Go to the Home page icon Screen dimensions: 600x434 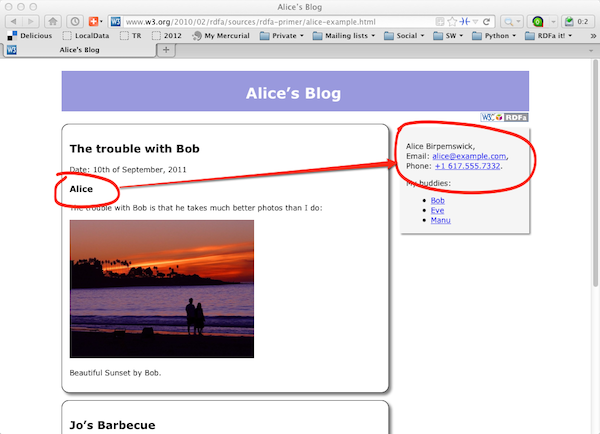click(52, 20)
